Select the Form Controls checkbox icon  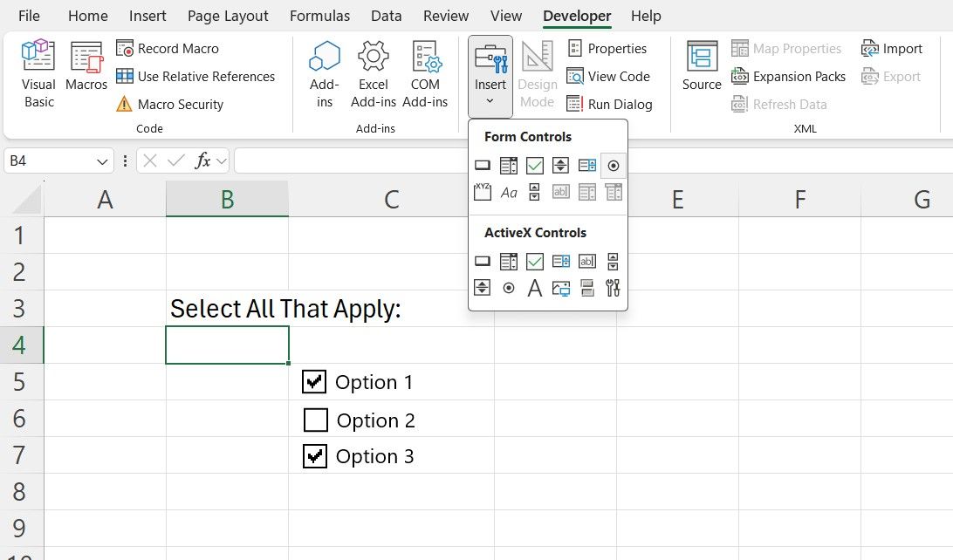(535, 165)
